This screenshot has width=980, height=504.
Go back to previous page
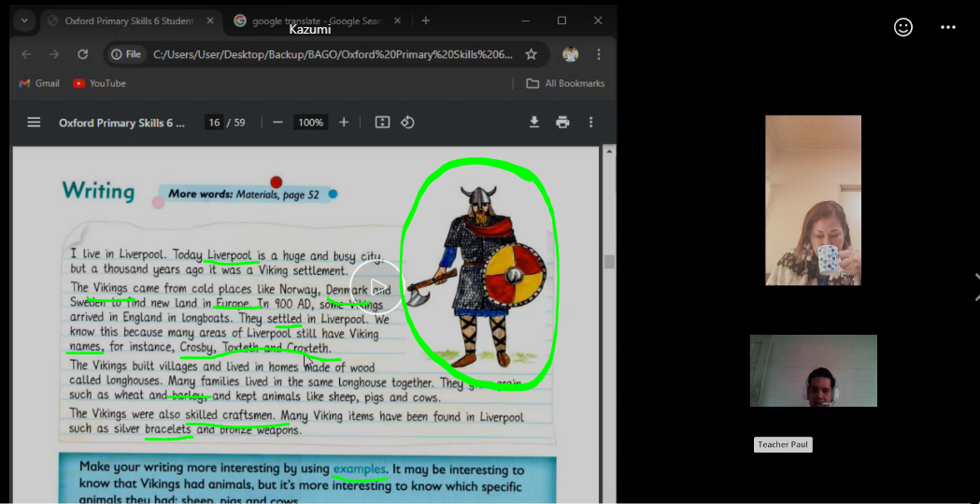[25, 54]
